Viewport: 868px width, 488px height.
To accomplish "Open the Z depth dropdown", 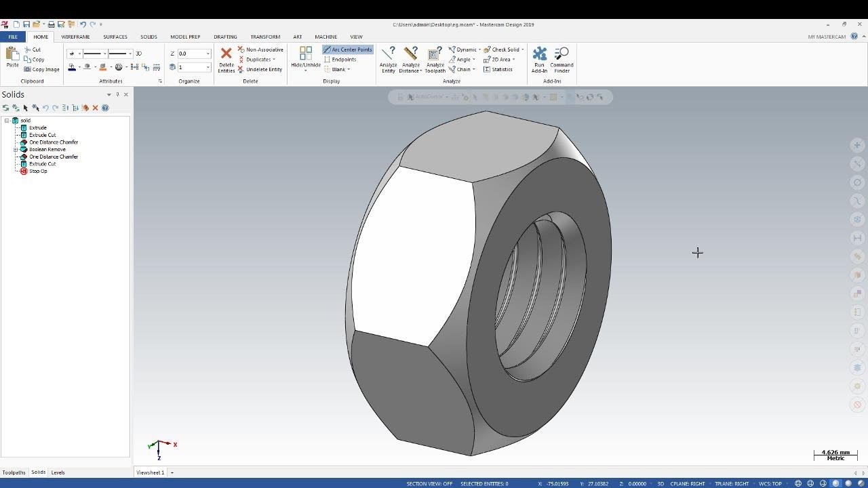I will (x=208, y=54).
